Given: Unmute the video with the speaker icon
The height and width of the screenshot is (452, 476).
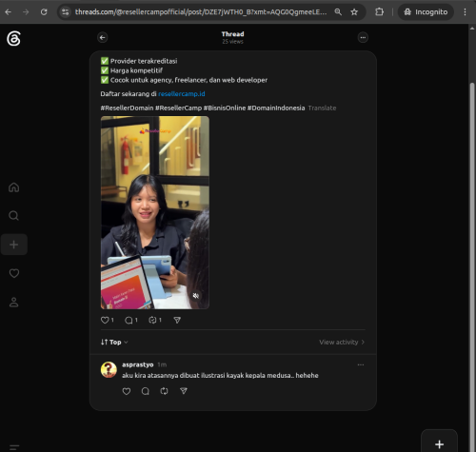Looking at the screenshot, I should (x=196, y=296).
